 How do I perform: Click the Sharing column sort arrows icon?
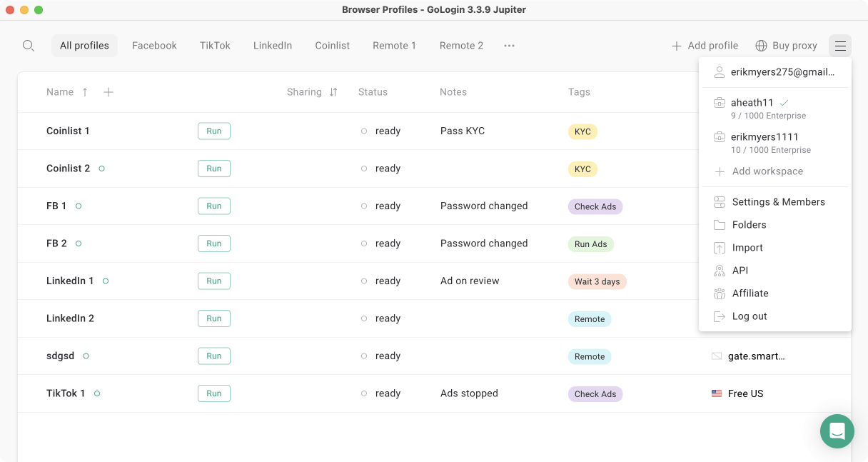coord(333,92)
